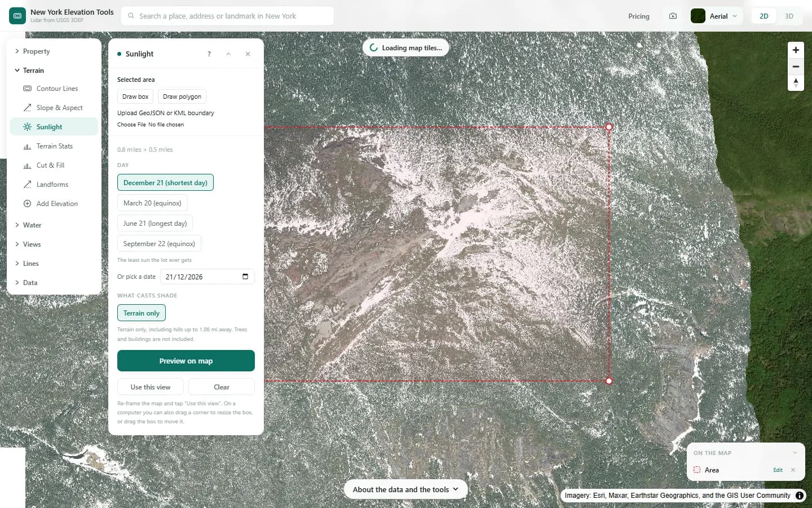812x508 pixels.
Task: Focus the place search field
Action: point(227,16)
